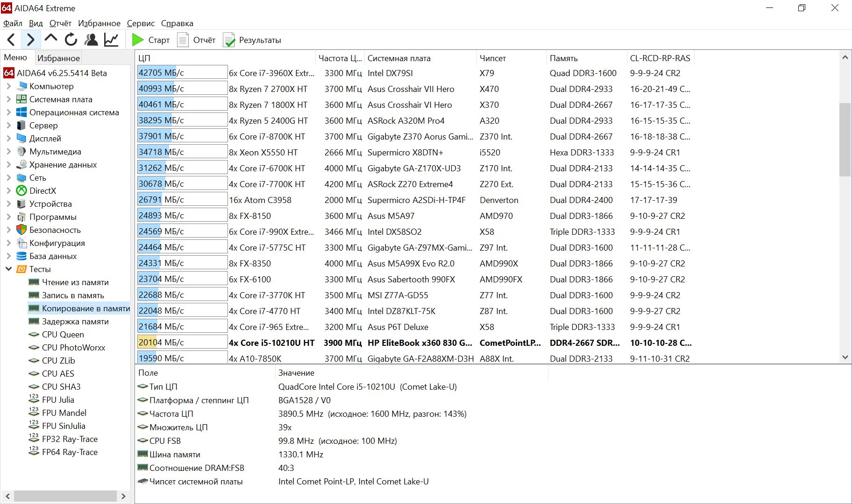Open the CPU Queen benchmark
Screen dimensions: 852x504
(x=63, y=335)
